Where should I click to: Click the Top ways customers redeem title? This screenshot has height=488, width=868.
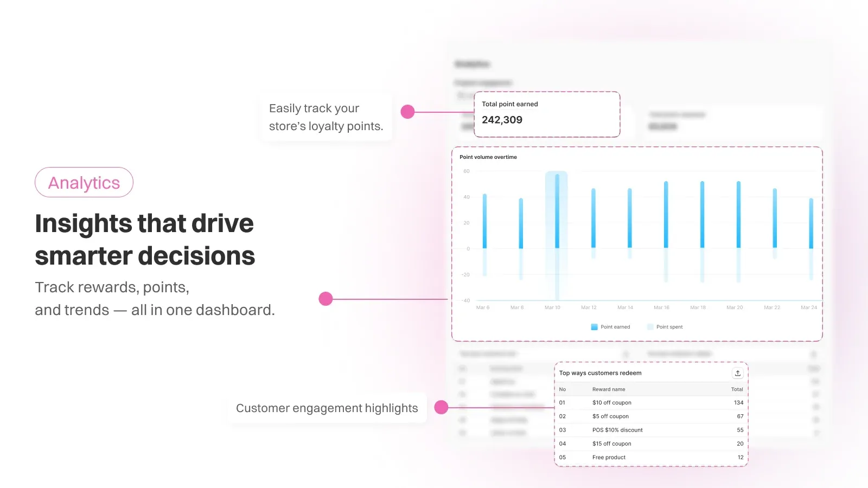click(x=600, y=373)
